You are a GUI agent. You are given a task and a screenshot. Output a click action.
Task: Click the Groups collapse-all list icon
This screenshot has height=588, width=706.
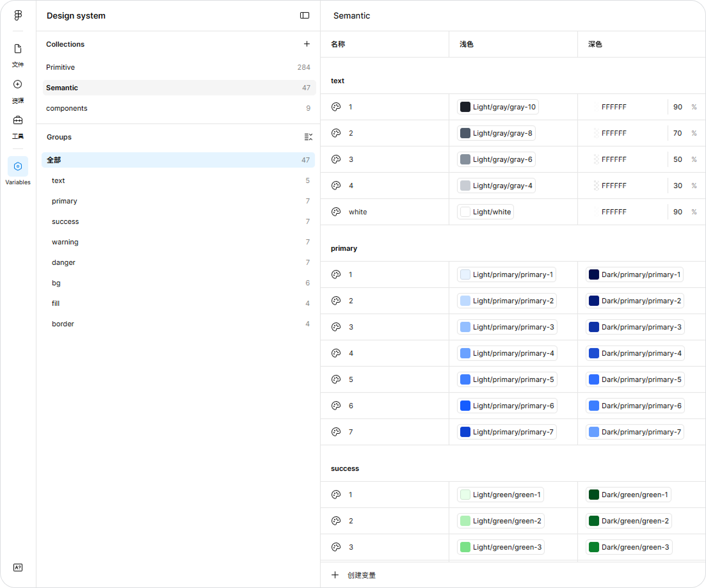[309, 137]
